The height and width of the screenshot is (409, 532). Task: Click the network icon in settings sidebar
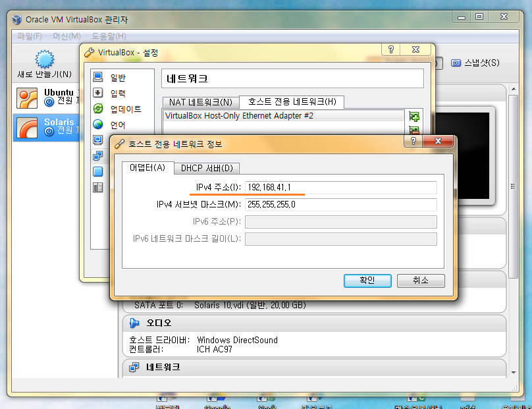coord(98,156)
